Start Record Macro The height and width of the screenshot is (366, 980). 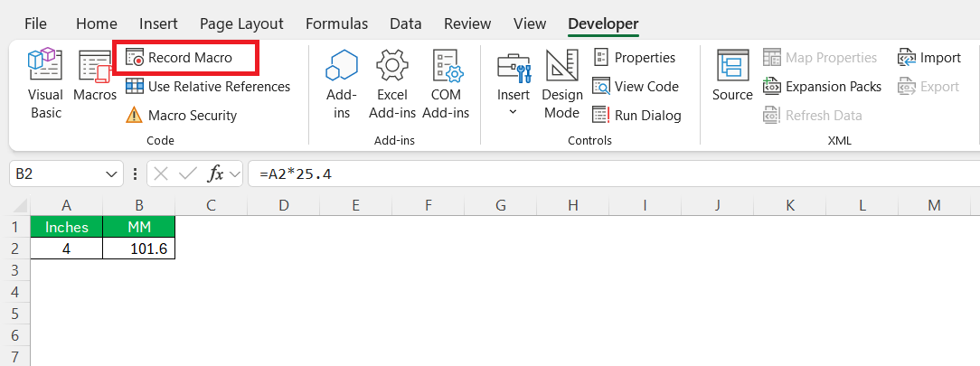click(179, 58)
